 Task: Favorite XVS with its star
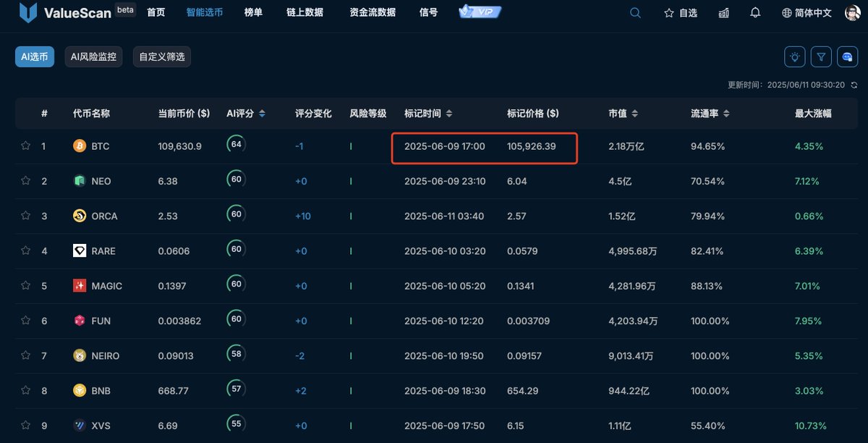tap(26, 425)
